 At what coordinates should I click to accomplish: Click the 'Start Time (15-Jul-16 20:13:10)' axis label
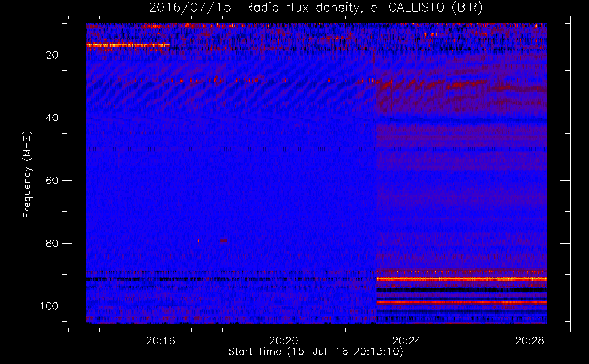click(x=316, y=352)
